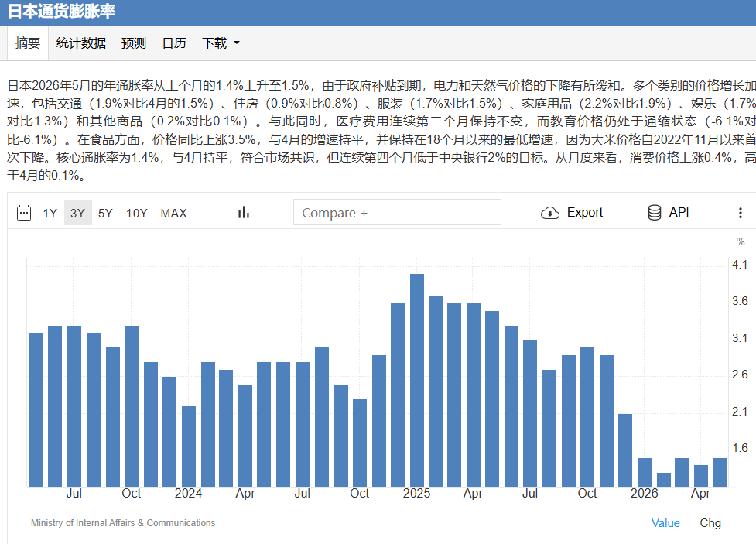Image resolution: width=756 pixels, height=544 pixels.
Task: Click the 4.1 y-axis label
Action: (x=740, y=265)
